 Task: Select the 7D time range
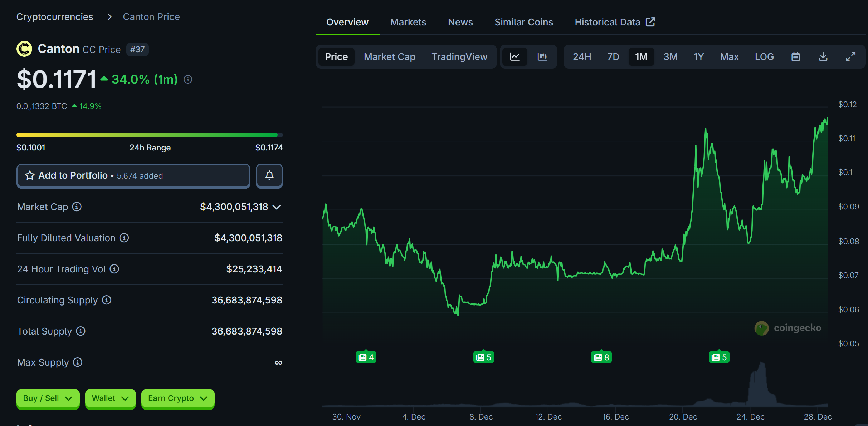tap(613, 56)
